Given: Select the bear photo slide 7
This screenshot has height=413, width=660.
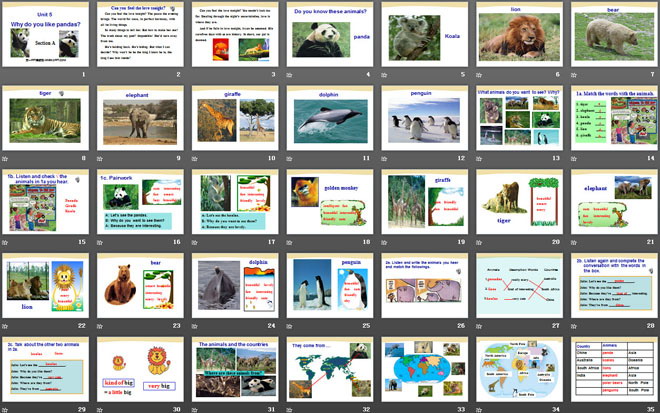Looking at the screenshot, I should (x=613, y=35).
